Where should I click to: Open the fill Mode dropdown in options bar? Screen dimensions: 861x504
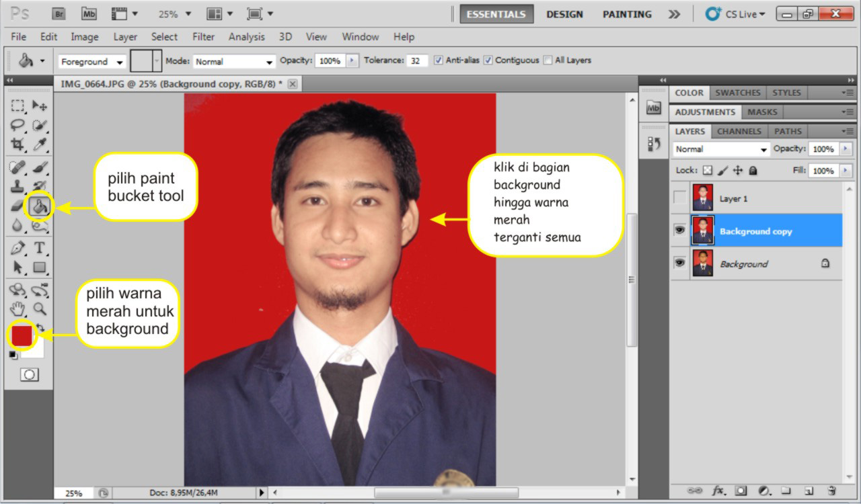pyautogui.click(x=234, y=61)
